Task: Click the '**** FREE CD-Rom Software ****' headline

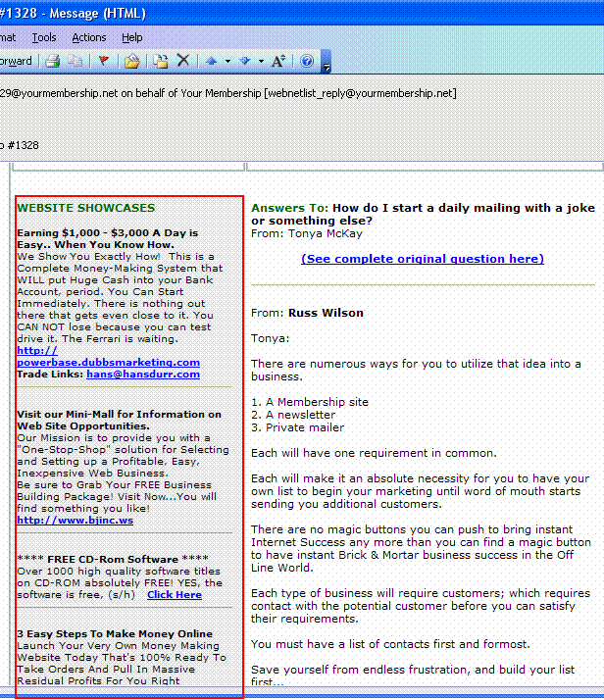Action: (113, 560)
